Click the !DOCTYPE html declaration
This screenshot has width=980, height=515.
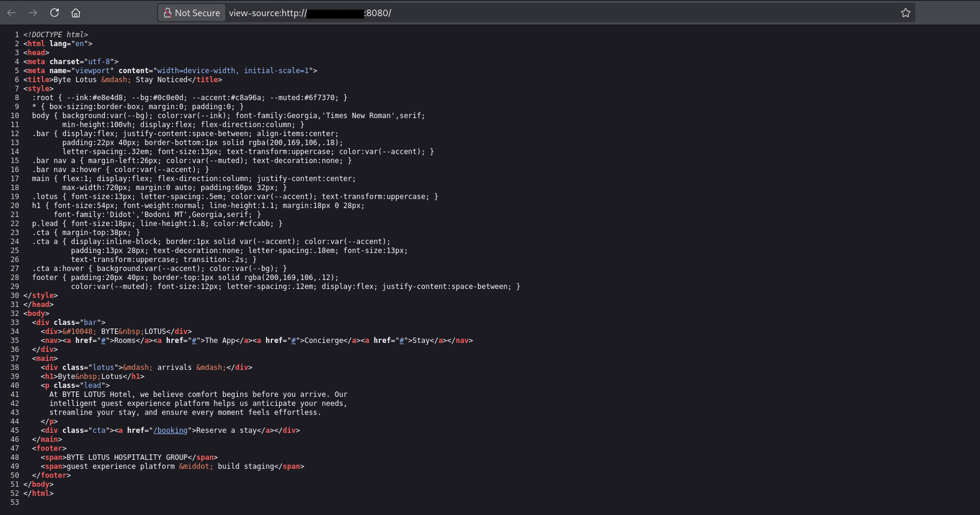tap(56, 35)
